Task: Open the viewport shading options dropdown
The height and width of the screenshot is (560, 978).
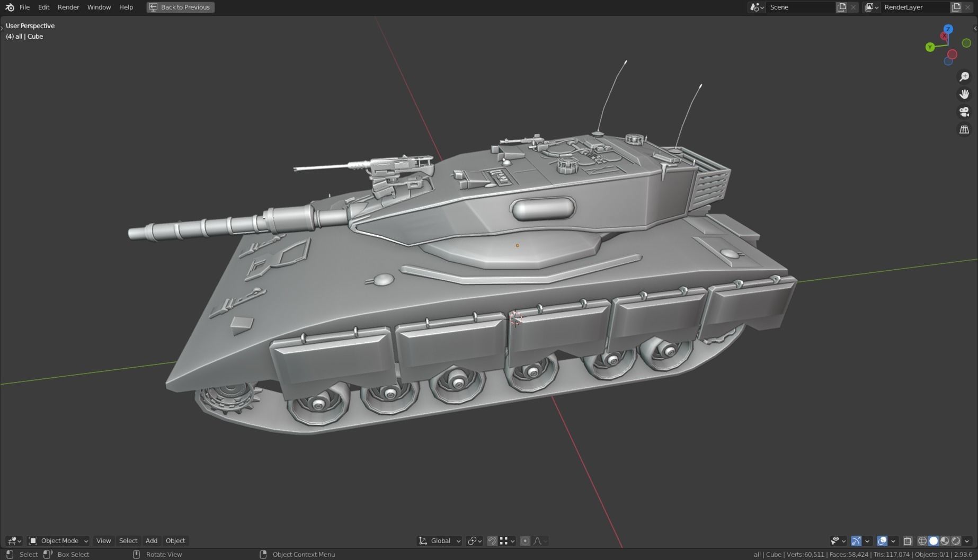Action: tap(967, 540)
